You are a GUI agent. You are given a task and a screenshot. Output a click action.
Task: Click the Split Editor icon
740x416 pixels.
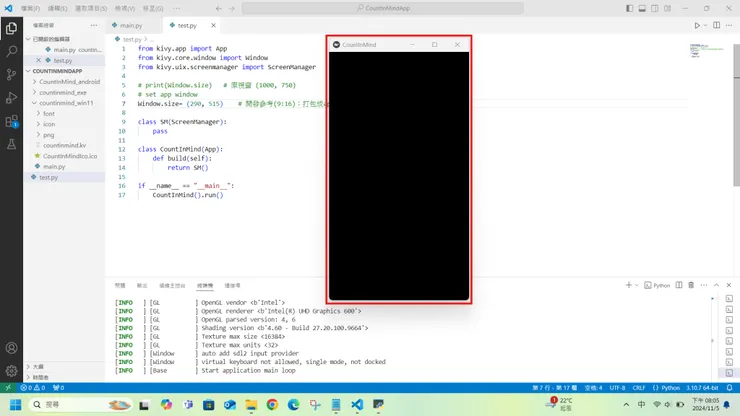[718, 25]
